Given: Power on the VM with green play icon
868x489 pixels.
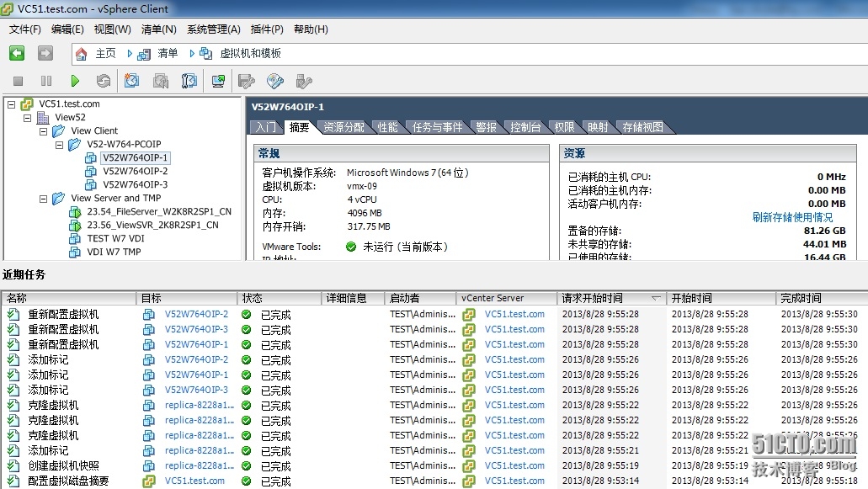Looking at the screenshot, I should pos(75,82).
